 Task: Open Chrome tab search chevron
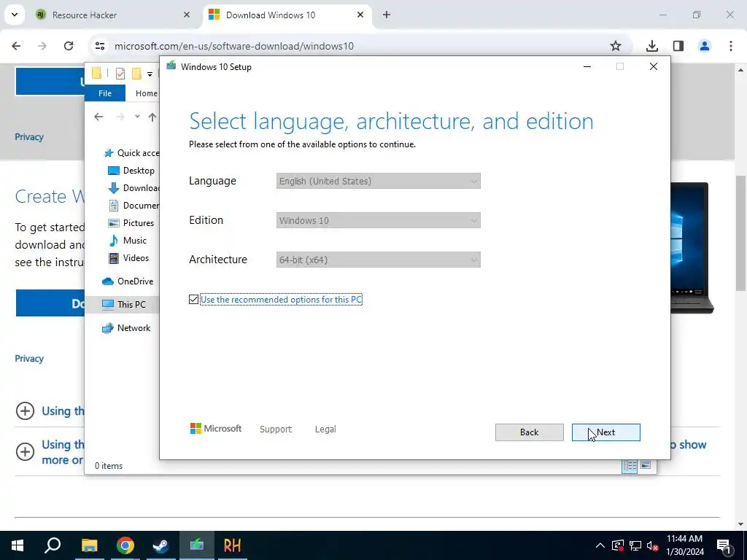(x=15, y=15)
